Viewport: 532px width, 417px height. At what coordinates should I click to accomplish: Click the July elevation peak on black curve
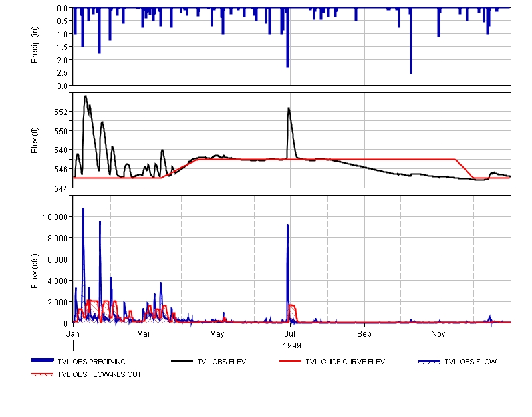[x=289, y=108]
